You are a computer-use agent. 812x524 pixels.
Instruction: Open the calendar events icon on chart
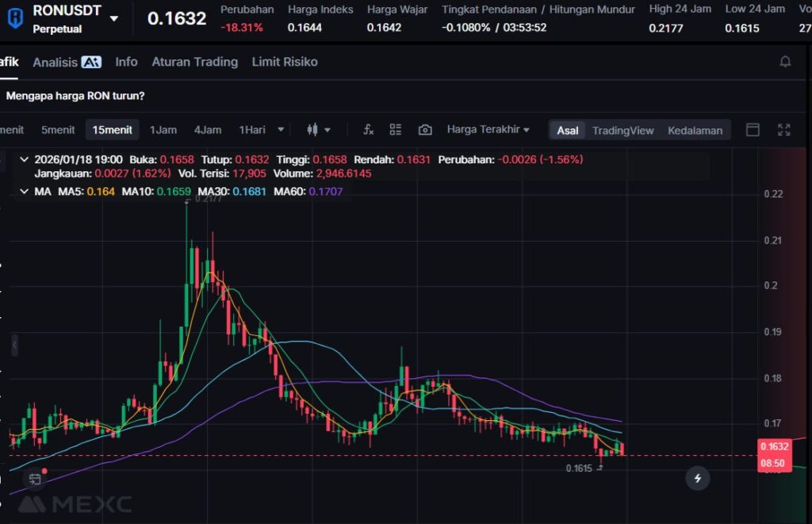click(x=34, y=479)
